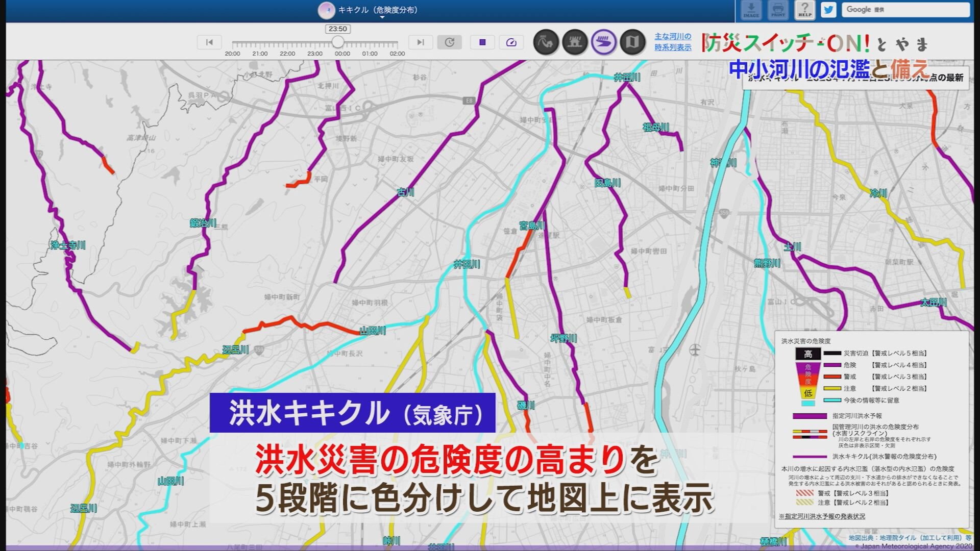Image resolution: width=980 pixels, height=551 pixels.
Task: Click the Twitter share icon
Action: coord(828,10)
